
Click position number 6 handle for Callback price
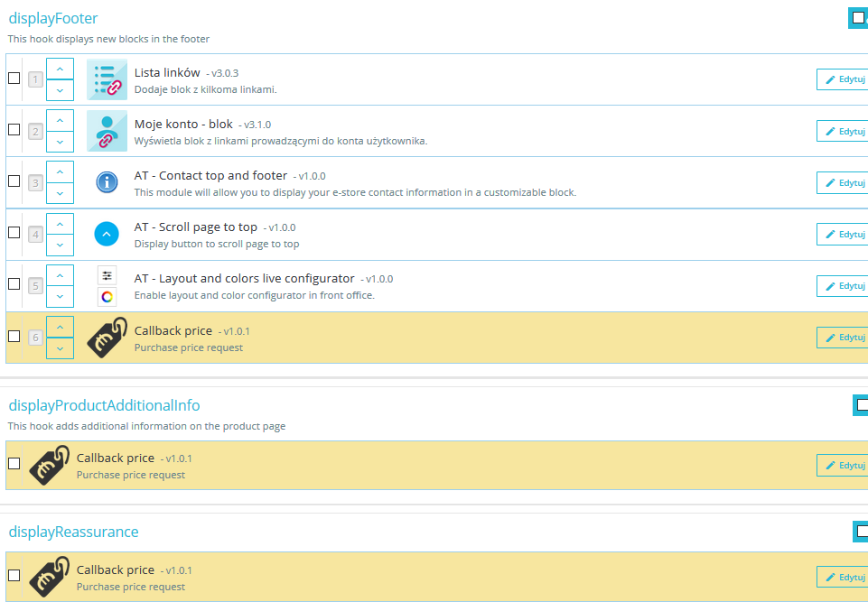[x=35, y=338]
